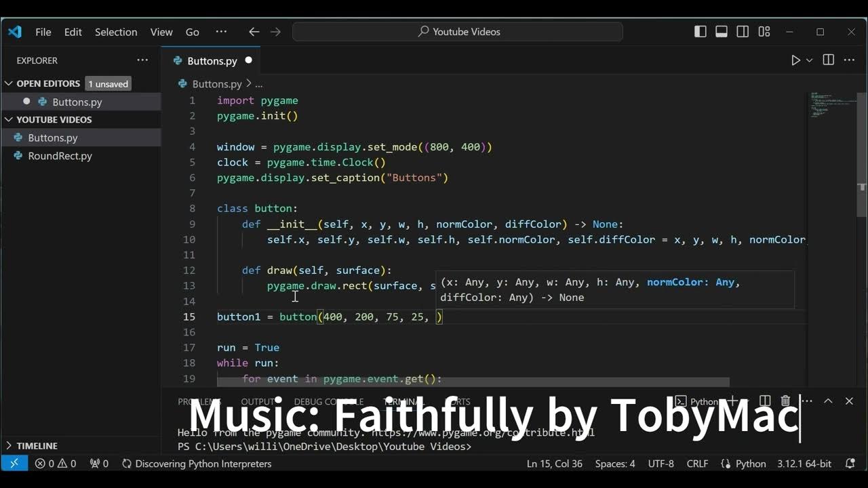Run the Python file with play icon

coord(796,60)
